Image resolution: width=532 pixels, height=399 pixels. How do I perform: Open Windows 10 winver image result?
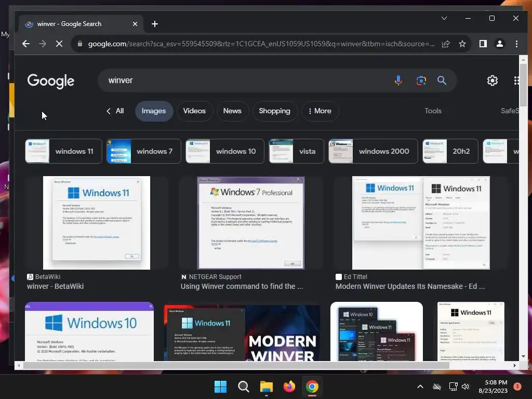(89, 331)
